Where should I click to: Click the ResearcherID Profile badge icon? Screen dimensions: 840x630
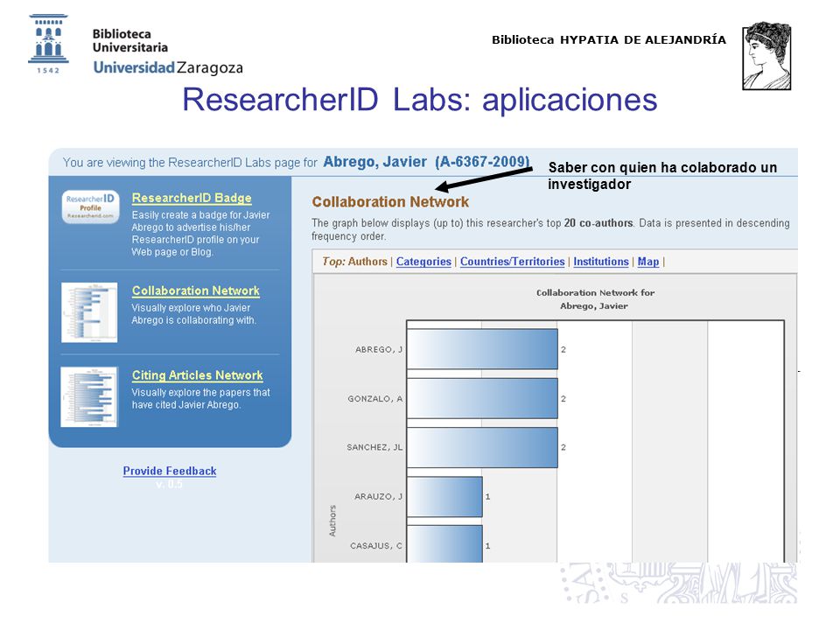click(x=90, y=206)
